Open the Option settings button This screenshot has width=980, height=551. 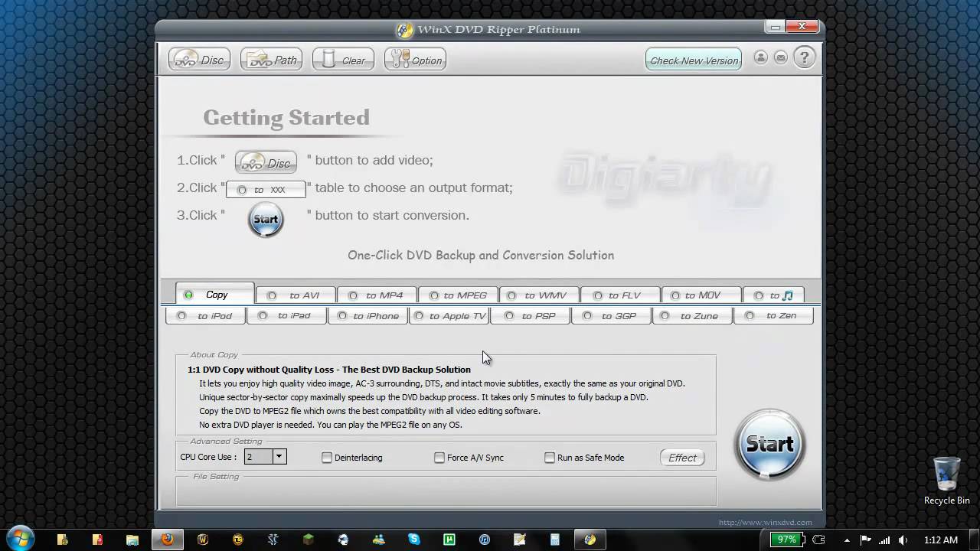coord(415,60)
